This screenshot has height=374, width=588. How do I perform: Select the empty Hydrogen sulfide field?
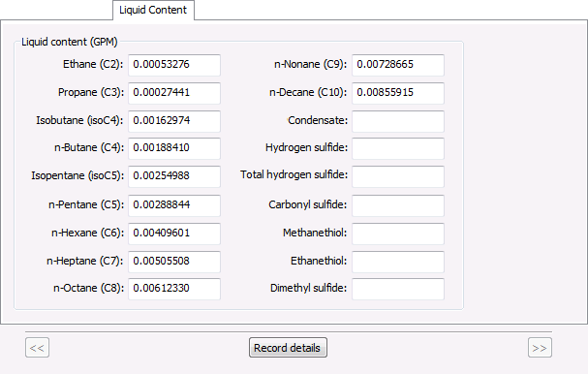tap(398, 148)
